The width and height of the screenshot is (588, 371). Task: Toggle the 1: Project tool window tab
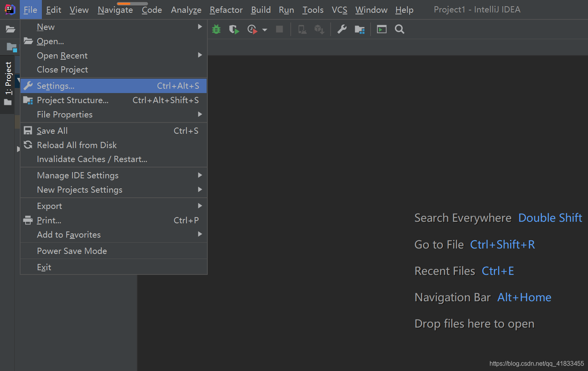[x=8, y=78]
